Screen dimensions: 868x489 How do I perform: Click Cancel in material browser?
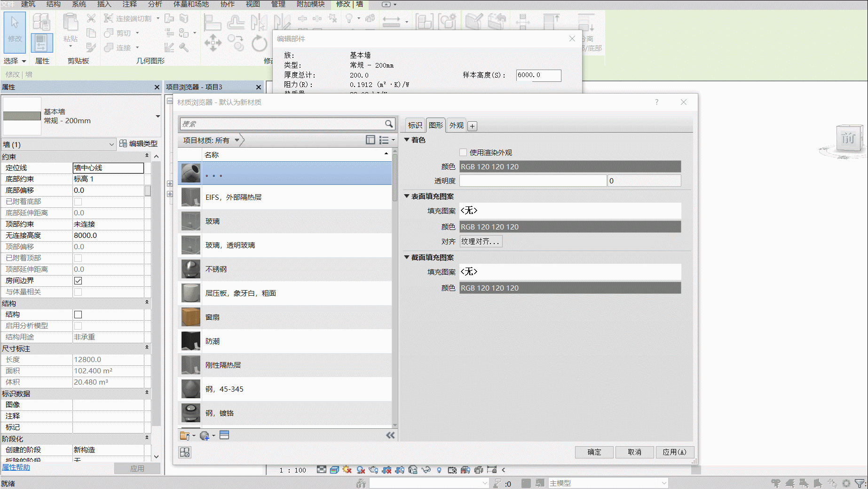pyautogui.click(x=635, y=452)
